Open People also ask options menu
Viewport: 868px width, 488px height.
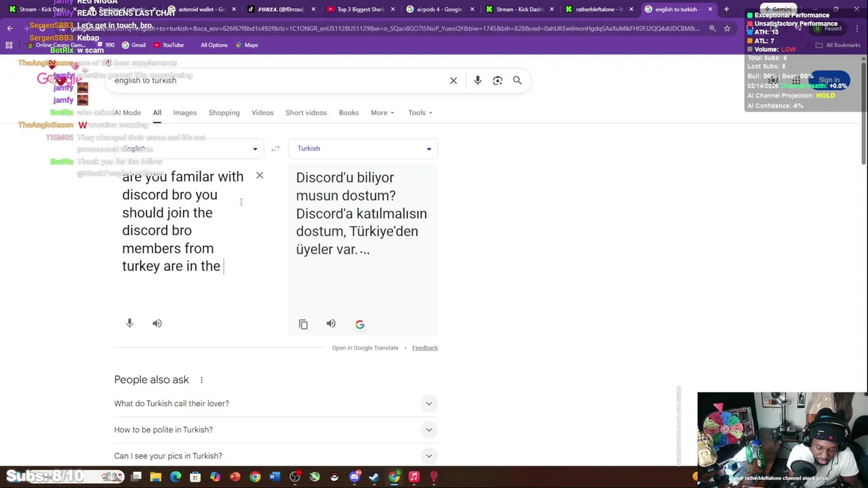pos(201,380)
